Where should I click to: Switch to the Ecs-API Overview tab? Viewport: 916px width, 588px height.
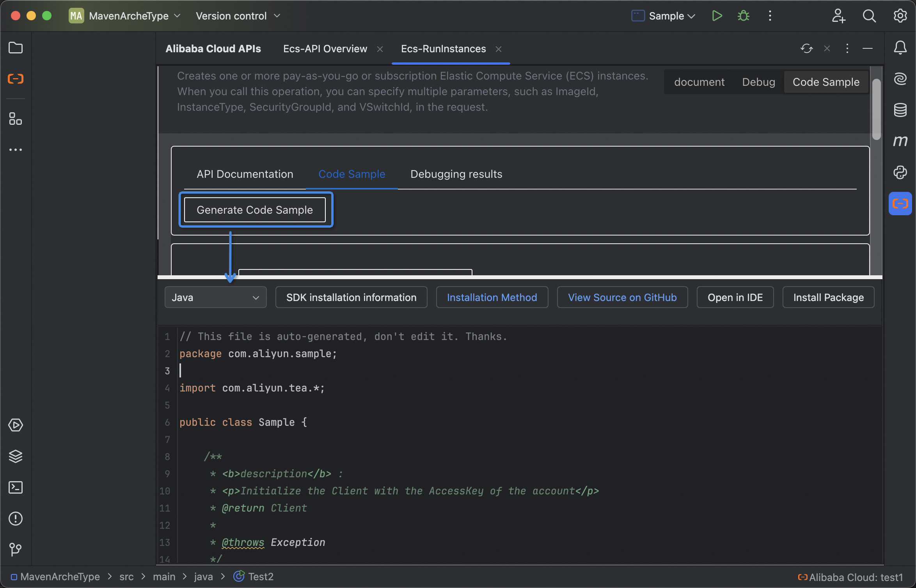click(325, 49)
